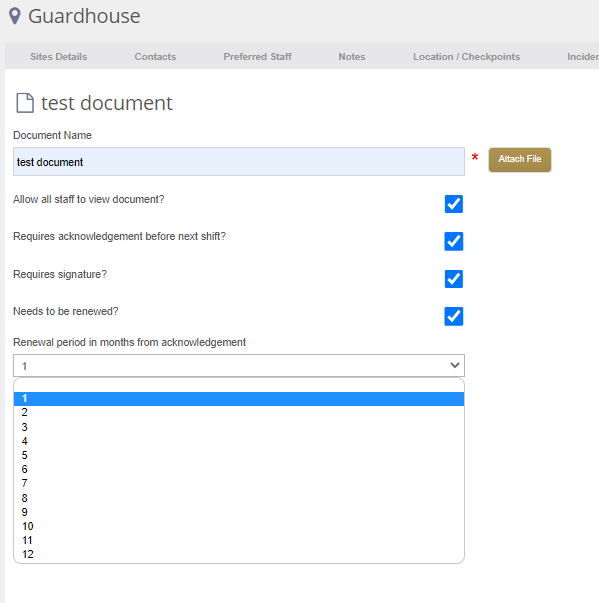The width and height of the screenshot is (599, 603).
Task: Toggle Requires acknowledgement before next shift checkbox
Action: point(454,241)
